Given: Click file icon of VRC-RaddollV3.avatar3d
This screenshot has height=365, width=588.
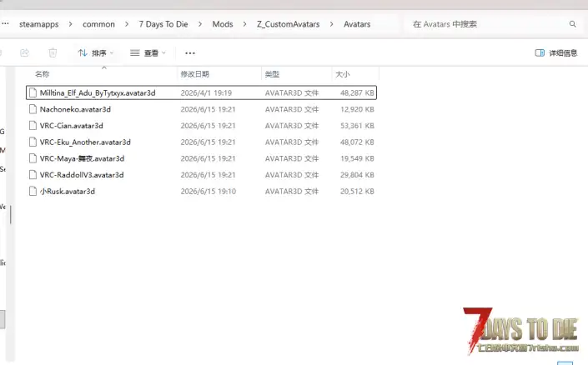Looking at the screenshot, I should pyautogui.click(x=33, y=175).
